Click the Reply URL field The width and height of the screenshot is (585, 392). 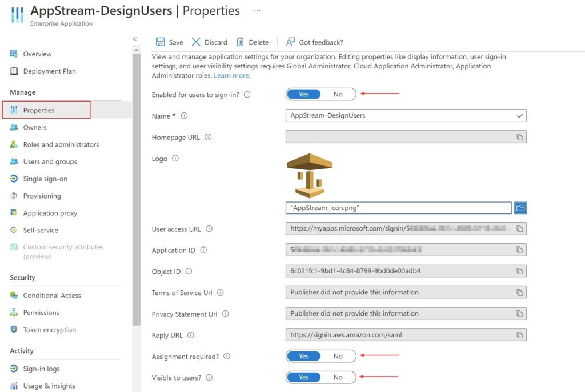tap(406, 335)
